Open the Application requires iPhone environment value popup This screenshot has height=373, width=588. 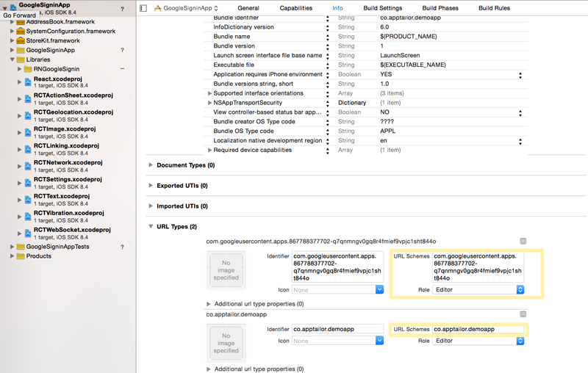[520, 75]
